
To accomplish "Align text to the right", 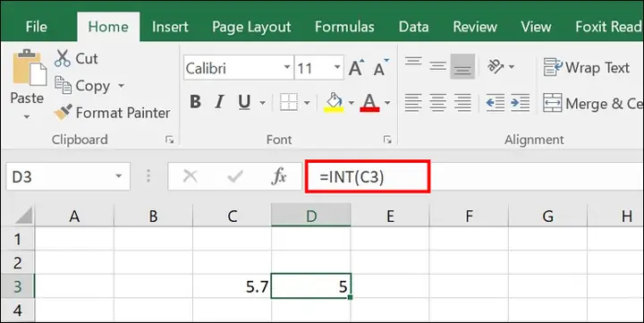I will pos(462,103).
